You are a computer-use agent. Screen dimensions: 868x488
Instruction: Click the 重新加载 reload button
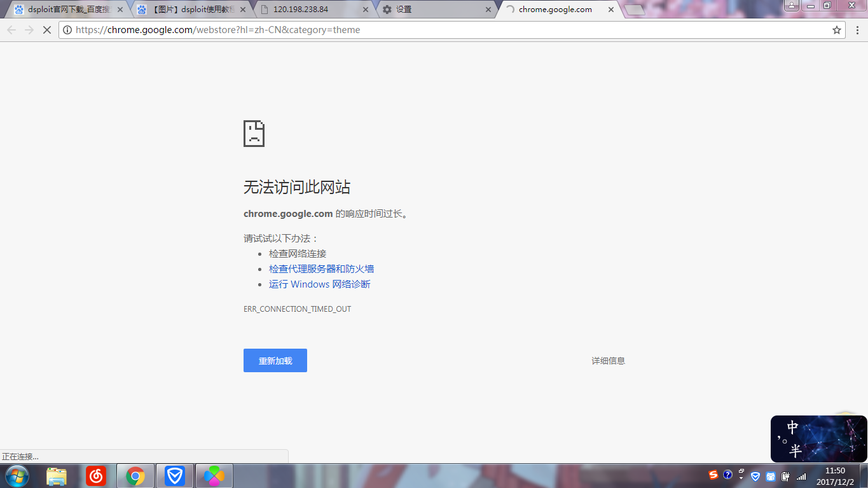(x=275, y=361)
